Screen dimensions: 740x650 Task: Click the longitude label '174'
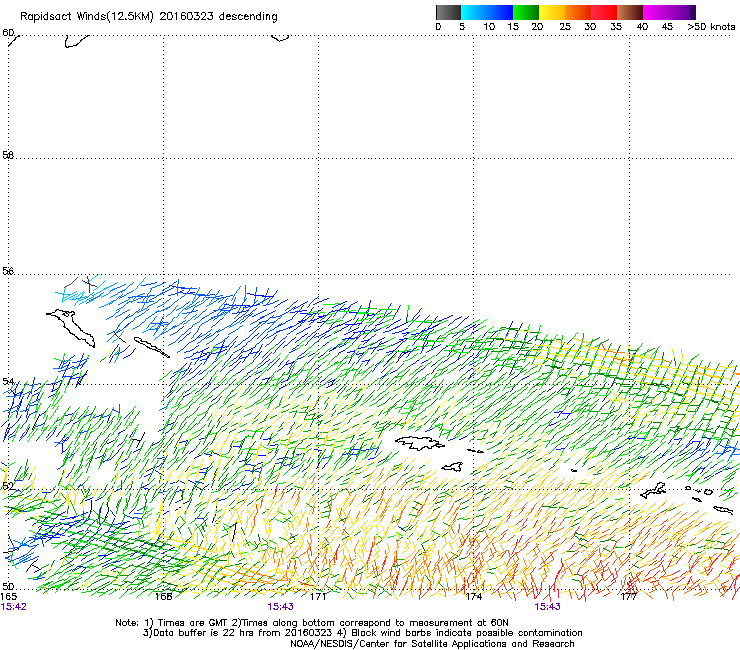tap(473, 597)
